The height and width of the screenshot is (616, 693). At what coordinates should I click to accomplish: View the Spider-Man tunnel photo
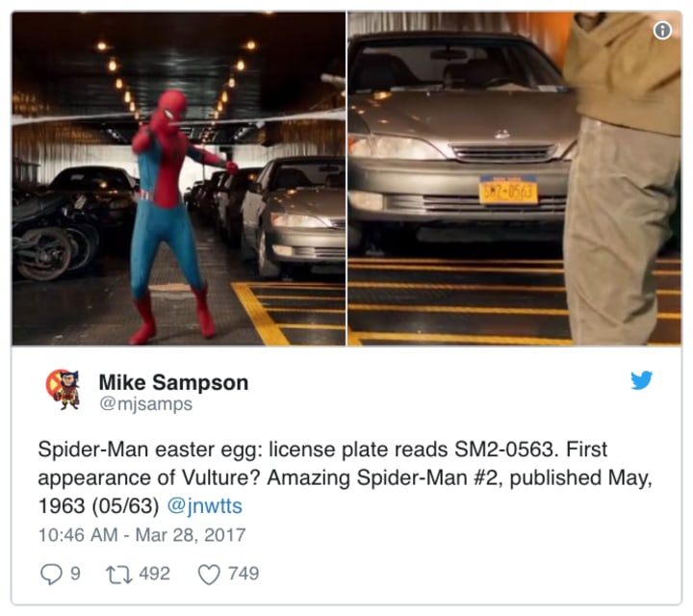tap(179, 178)
